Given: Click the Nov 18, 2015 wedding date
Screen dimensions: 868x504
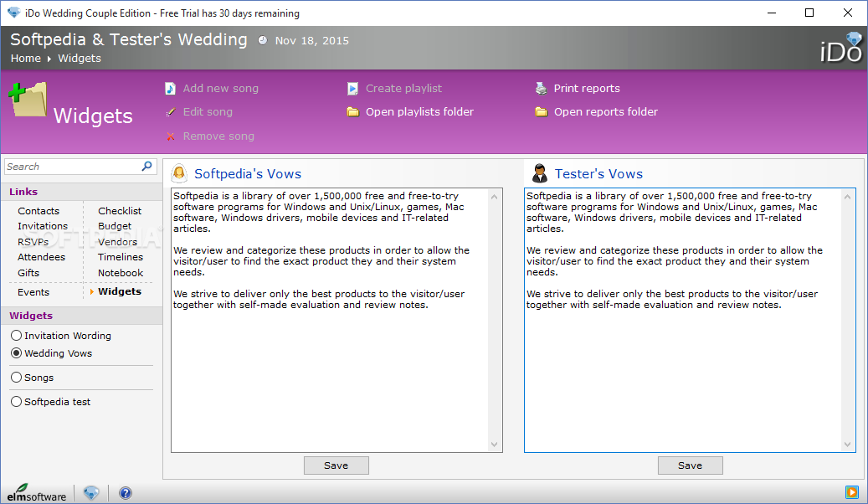Looking at the screenshot, I should pyautogui.click(x=311, y=40).
